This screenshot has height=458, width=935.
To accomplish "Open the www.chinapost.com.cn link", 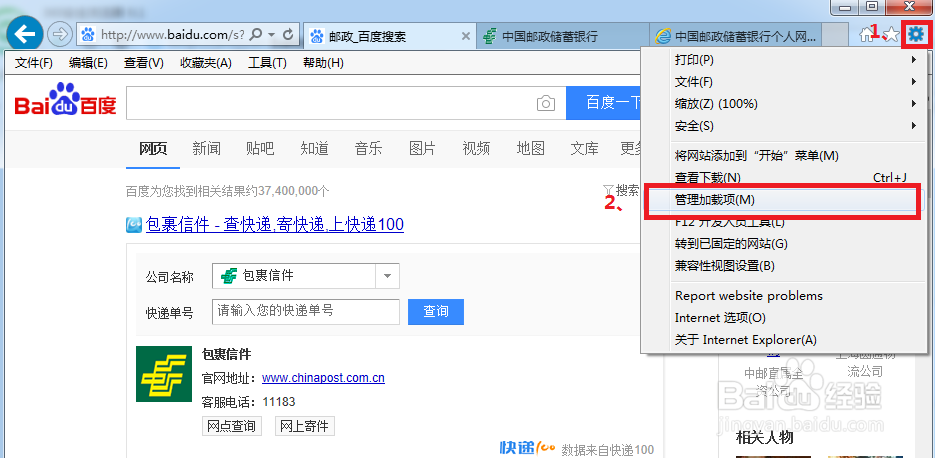I will click(323, 377).
